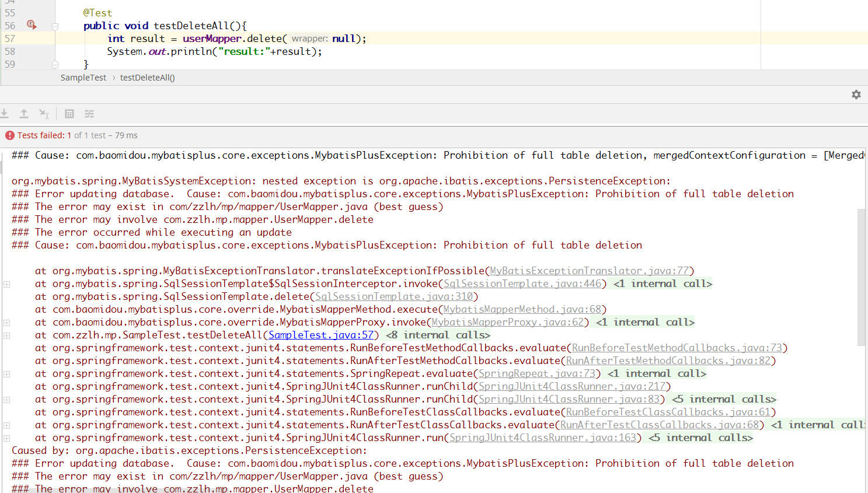Image resolution: width=868 pixels, height=493 pixels.
Task: Expand hidden frames beside SampleTest.java:57 line
Action: pos(7,335)
